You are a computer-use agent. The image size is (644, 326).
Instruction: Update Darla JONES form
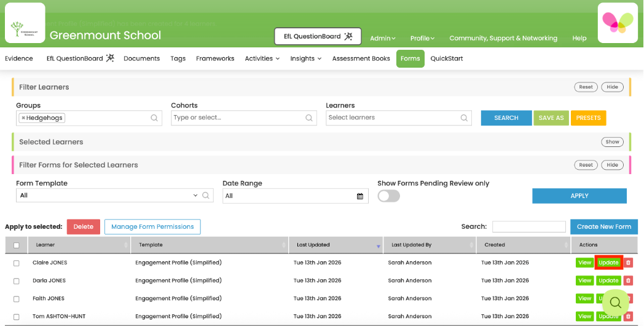point(608,280)
